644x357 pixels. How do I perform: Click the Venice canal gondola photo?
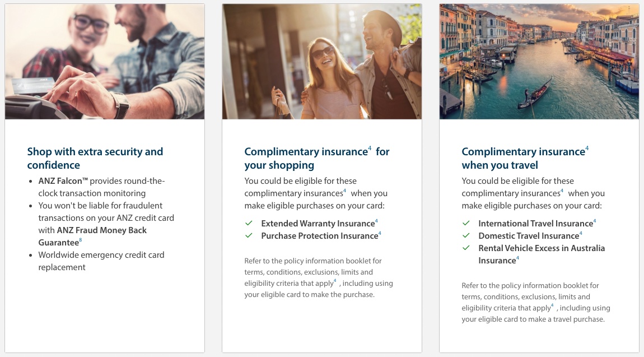pyautogui.click(x=539, y=62)
